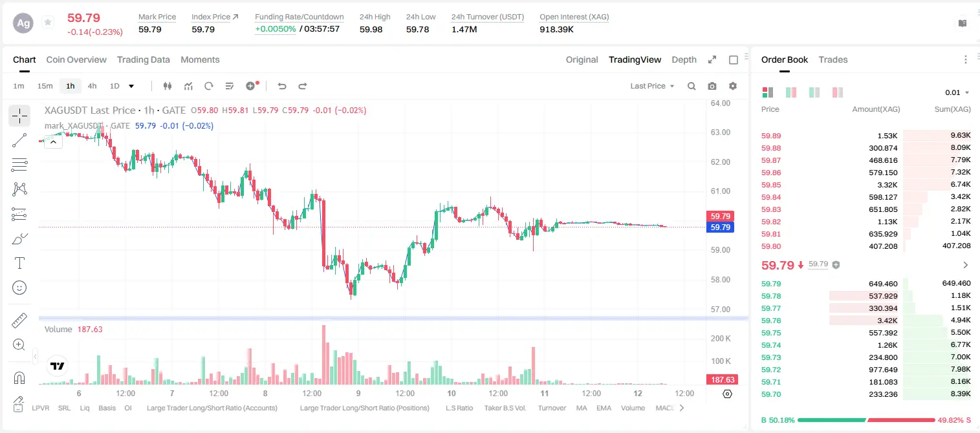This screenshot has height=433, width=980.
Task: Select the Text annotation tool
Action: point(19,263)
